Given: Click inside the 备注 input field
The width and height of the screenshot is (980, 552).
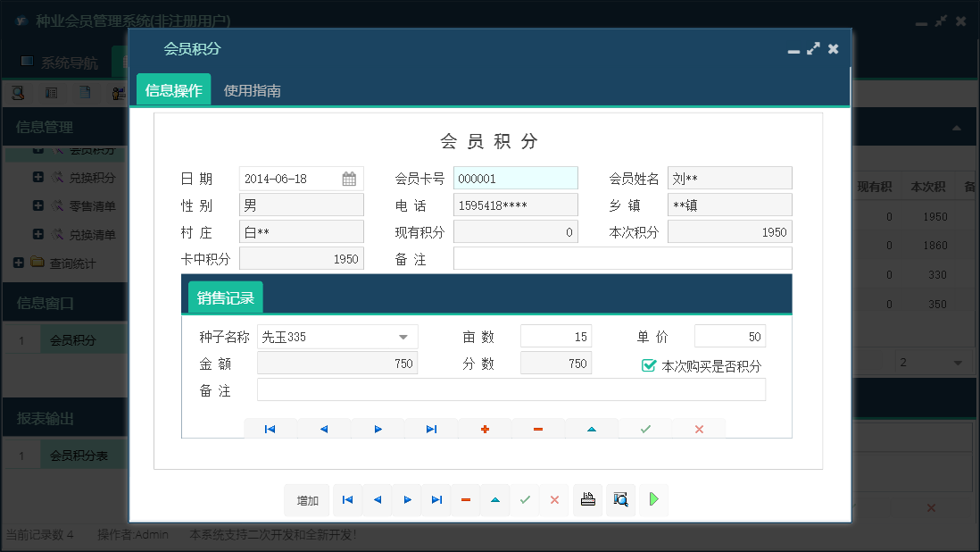Looking at the screenshot, I should point(622,259).
